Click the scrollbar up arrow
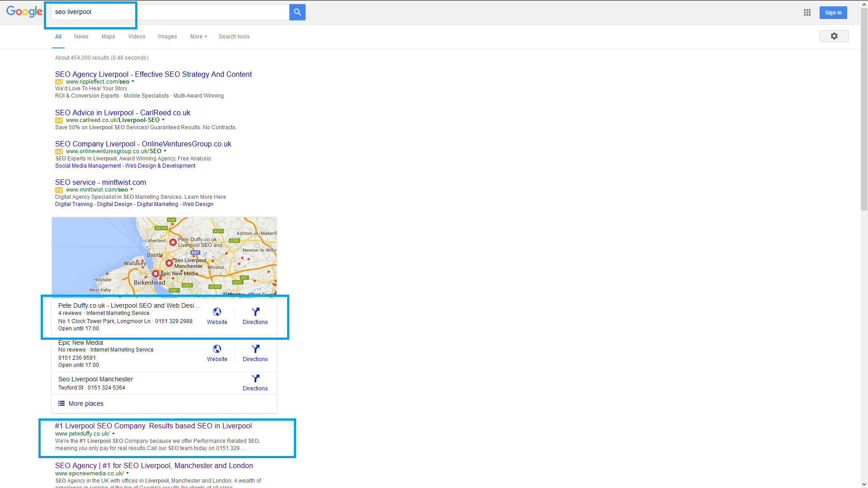Viewport: 868px width, 488px height. tap(864, 4)
